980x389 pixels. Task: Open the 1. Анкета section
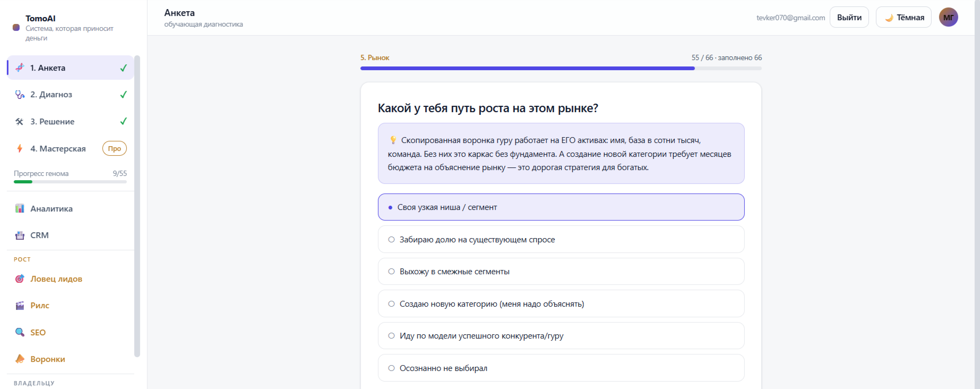(x=70, y=68)
